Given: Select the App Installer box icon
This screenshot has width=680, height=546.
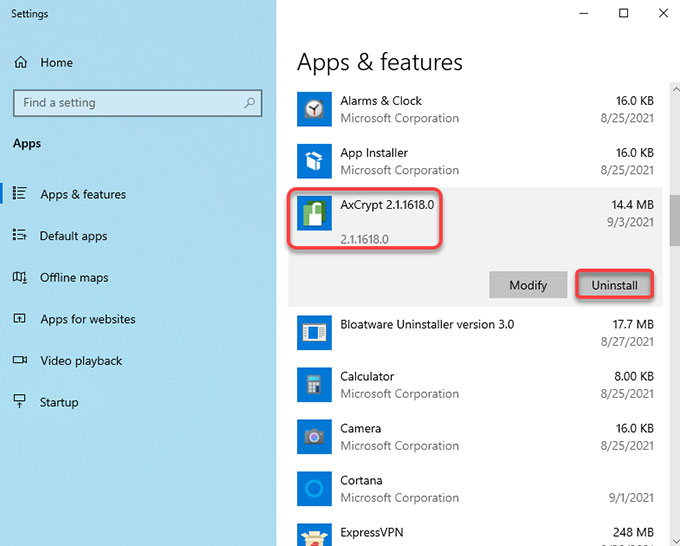Looking at the screenshot, I should coord(314,161).
